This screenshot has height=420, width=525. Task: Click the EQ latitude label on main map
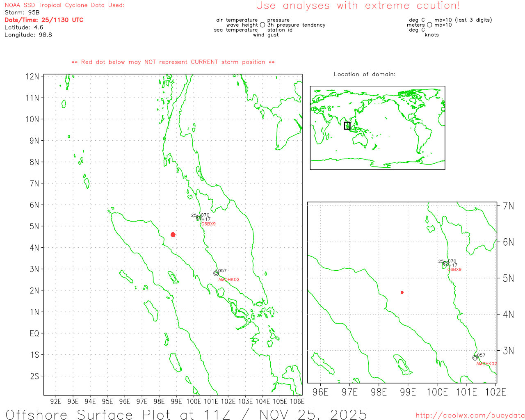[34, 333]
